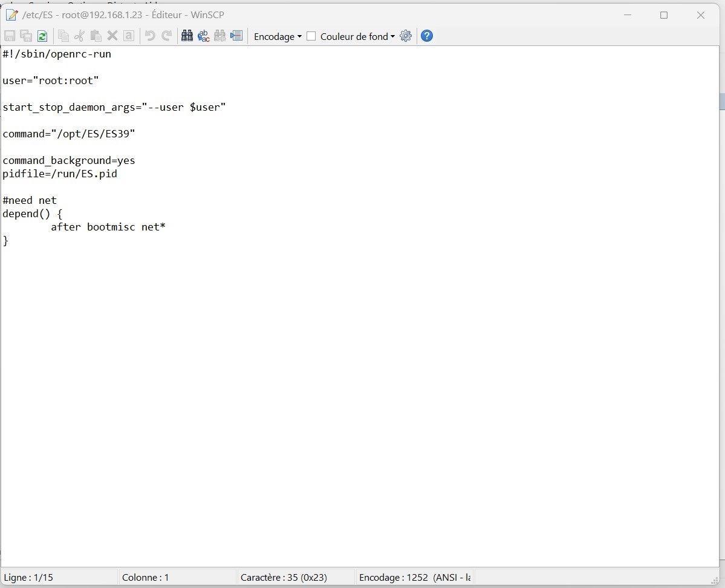Click the Cut scissors icon

[80, 36]
